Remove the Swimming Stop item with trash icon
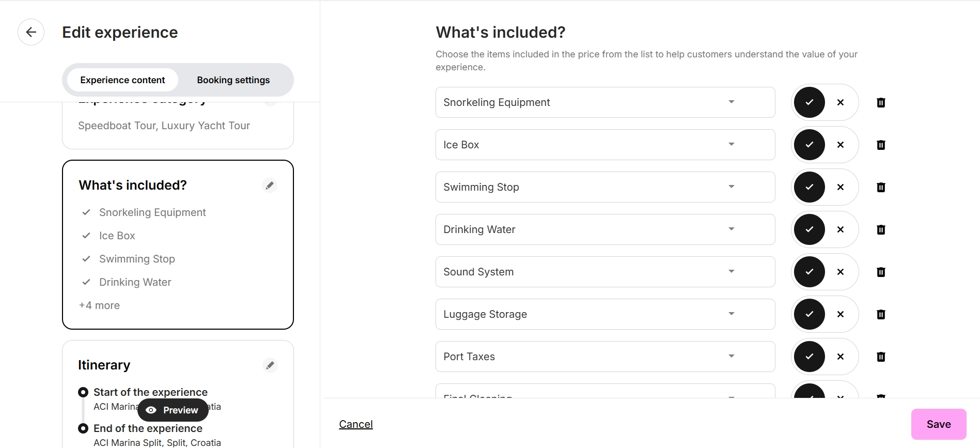 881,188
